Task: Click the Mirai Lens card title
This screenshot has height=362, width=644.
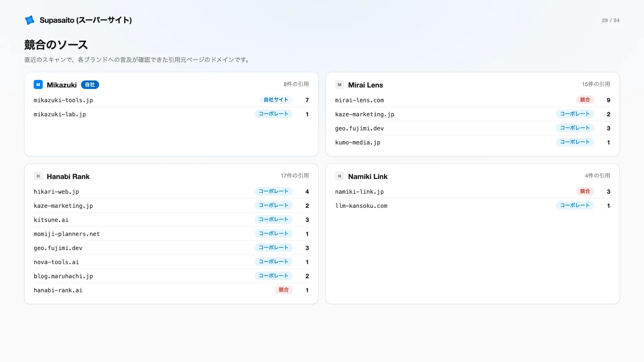Action: pos(365,85)
